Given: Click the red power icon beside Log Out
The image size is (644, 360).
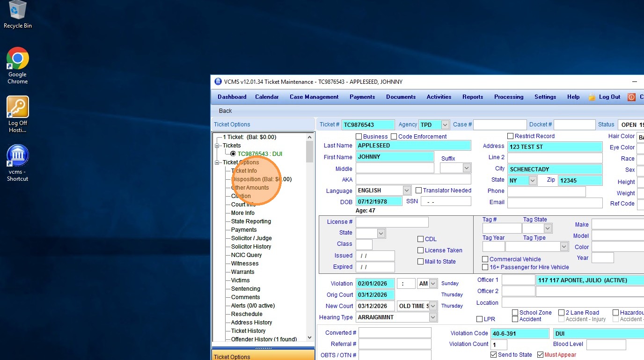Looking at the screenshot, I should click(x=631, y=97).
